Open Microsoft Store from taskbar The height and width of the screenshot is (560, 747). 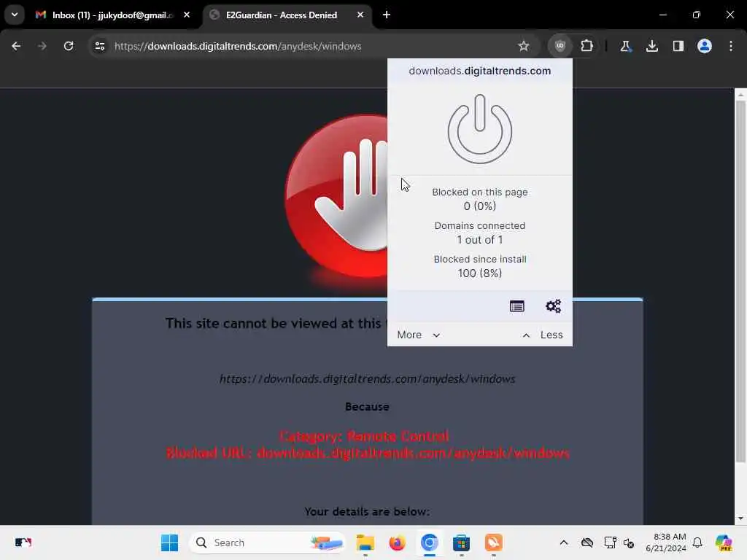pos(461,542)
